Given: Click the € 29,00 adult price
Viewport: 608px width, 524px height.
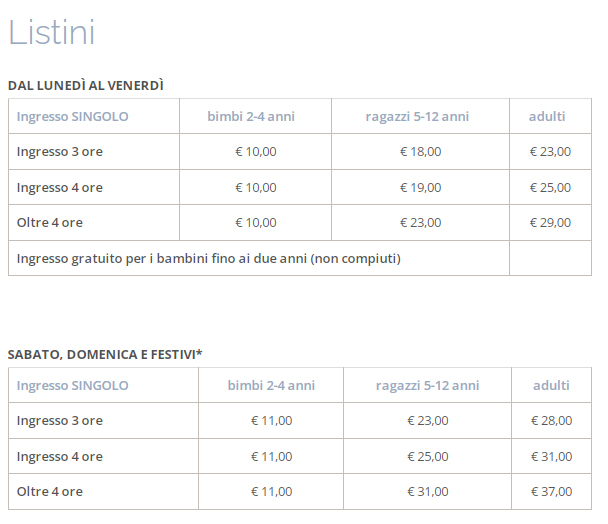Looking at the screenshot, I should coord(550,222).
